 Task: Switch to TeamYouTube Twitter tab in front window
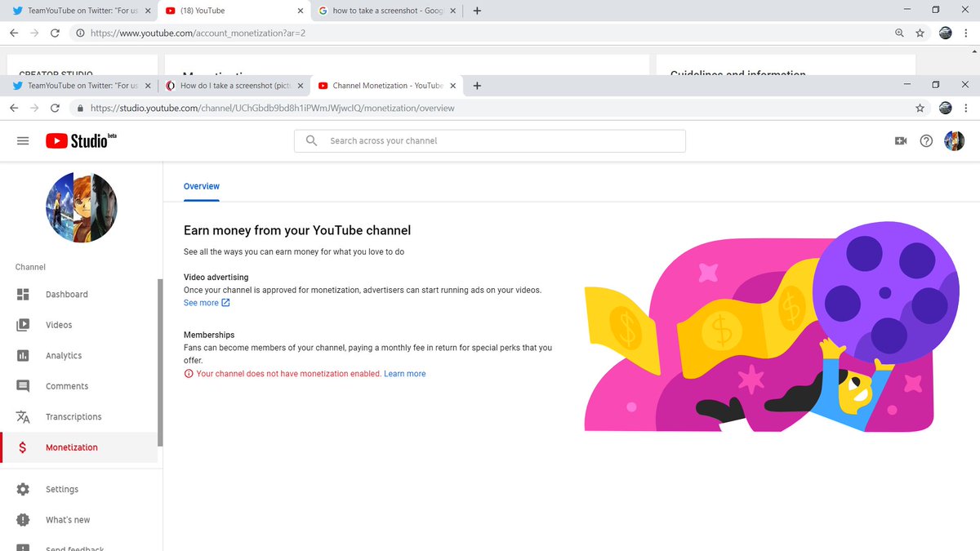pos(82,86)
